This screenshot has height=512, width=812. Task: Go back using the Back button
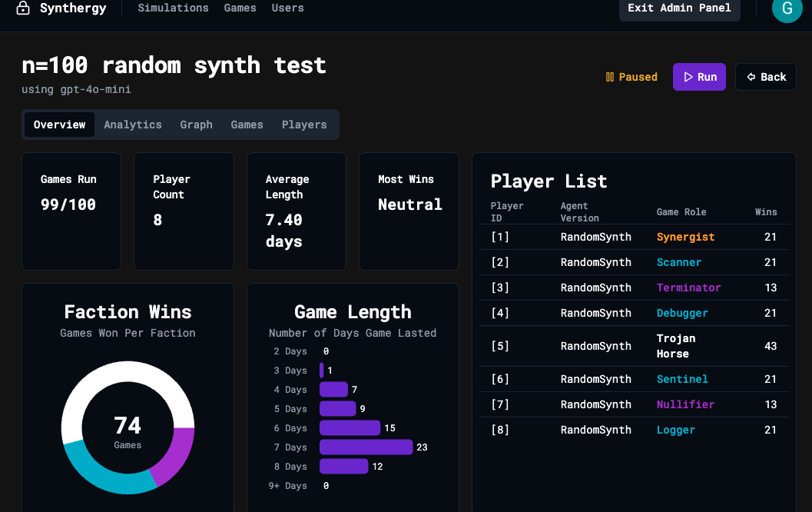click(766, 77)
